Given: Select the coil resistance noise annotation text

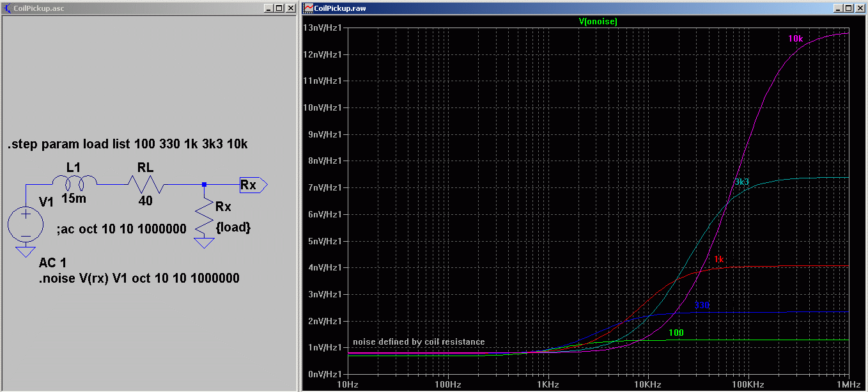Looking at the screenshot, I should pyautogui.click(x=419, y=341).
